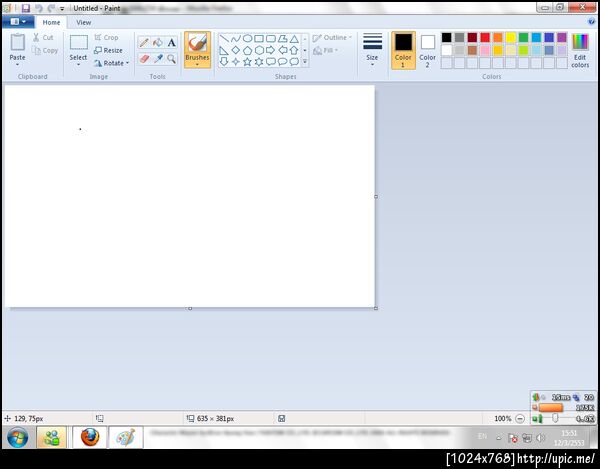Pick the yellow color swatch
The height and width of the screenshot is (469, 600).
tap(511, 37)
